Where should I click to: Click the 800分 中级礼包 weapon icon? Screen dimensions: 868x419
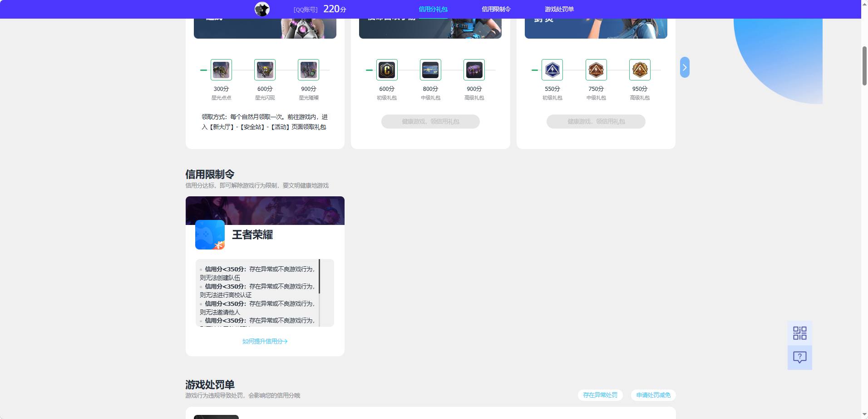pyautogui.click(x=430, y=70)
